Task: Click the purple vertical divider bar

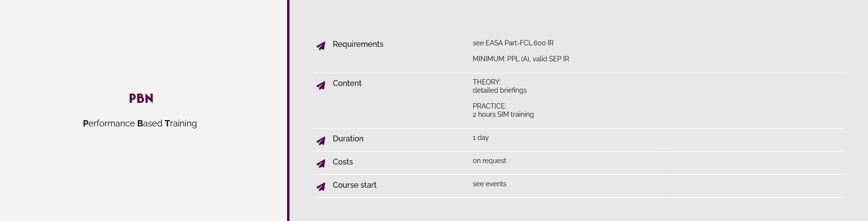Action: (x=288, y=110)
